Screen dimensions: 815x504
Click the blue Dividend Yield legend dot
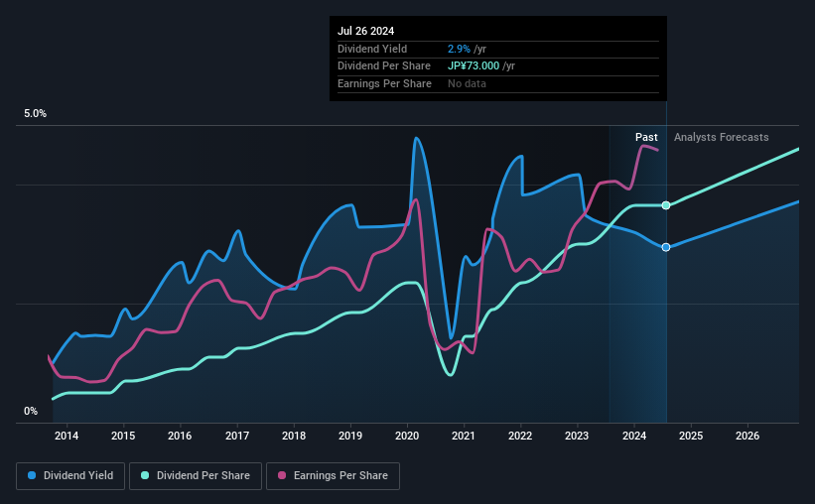coord(32,475)
